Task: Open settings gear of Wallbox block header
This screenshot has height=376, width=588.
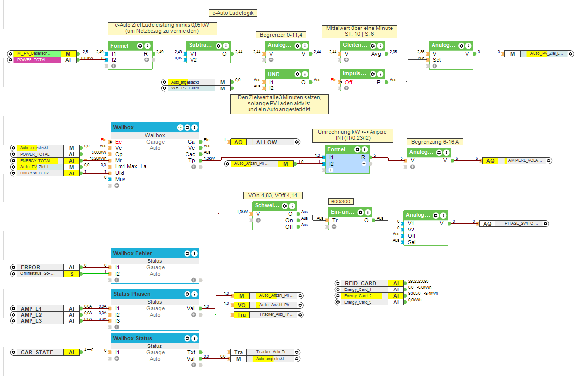Action: pos(187,128)
